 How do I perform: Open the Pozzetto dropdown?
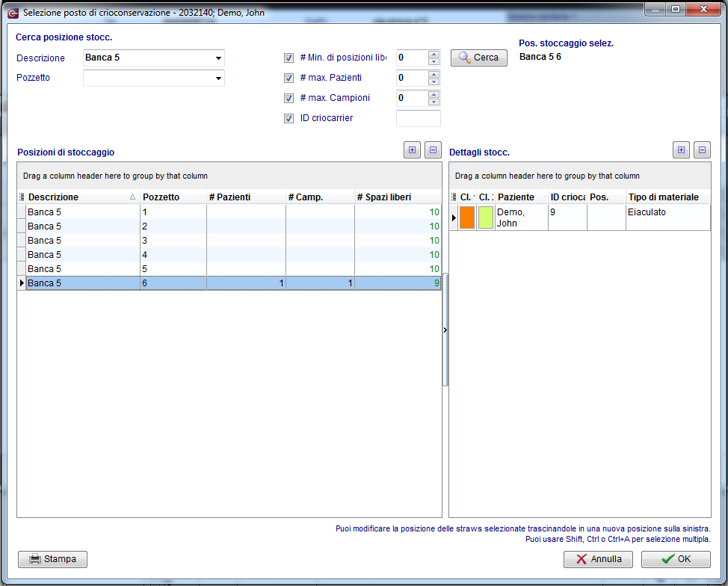[x=218, y=78]
